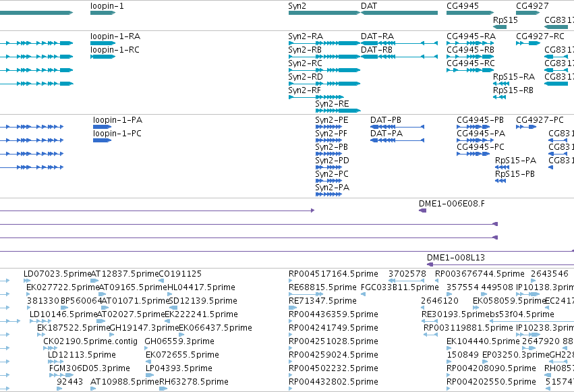
Task: Select EST RE68815.5prime
Action: tap(306, 294)
